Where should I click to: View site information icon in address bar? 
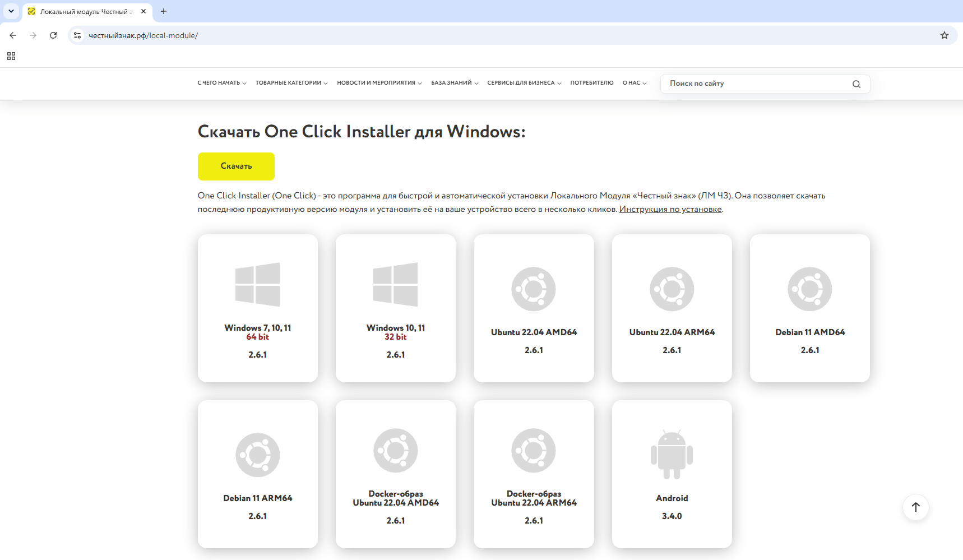pyautogui.click(x=77, y=35)
